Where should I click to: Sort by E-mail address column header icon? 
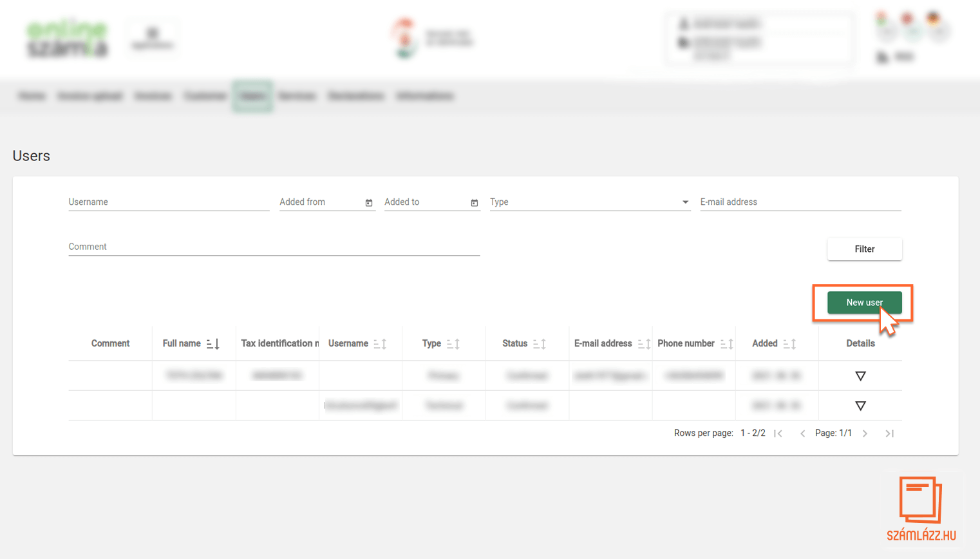643,344
